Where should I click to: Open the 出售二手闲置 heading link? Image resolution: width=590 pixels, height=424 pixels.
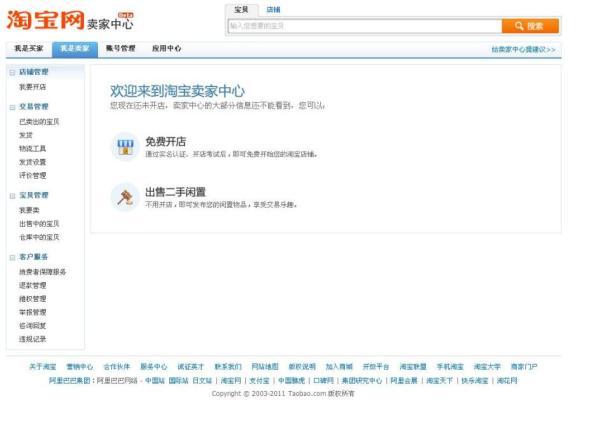coord(175,192)
